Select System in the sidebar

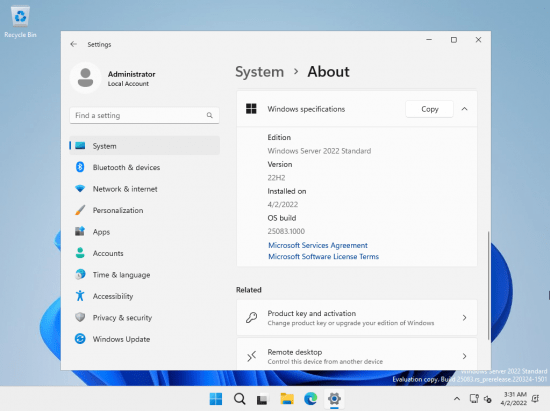tap(145, 146)
